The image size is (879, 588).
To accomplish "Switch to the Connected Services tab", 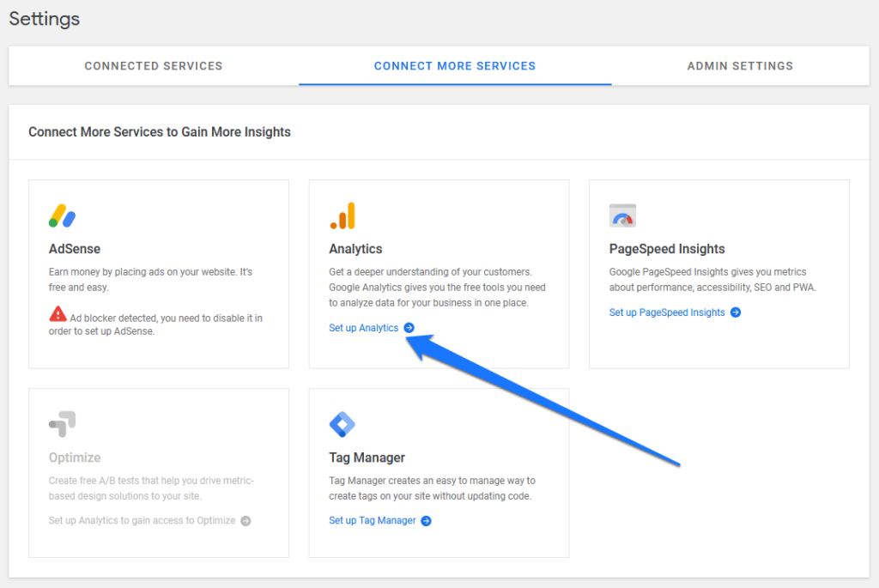I will (154, 66).
